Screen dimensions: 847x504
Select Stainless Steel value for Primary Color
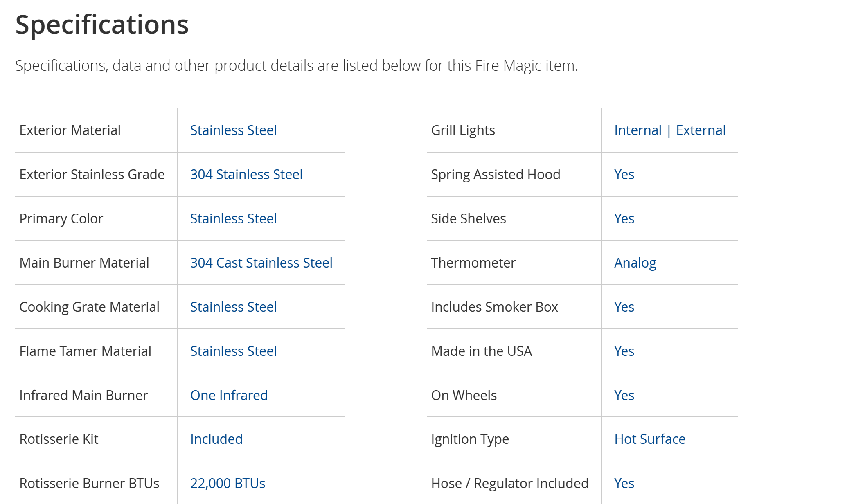233,219
